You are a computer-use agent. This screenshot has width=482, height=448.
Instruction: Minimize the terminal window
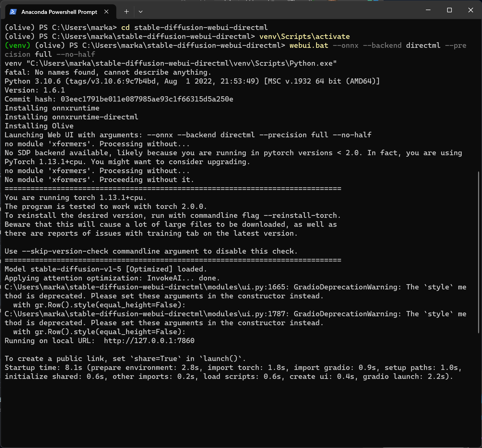[428, 10]
